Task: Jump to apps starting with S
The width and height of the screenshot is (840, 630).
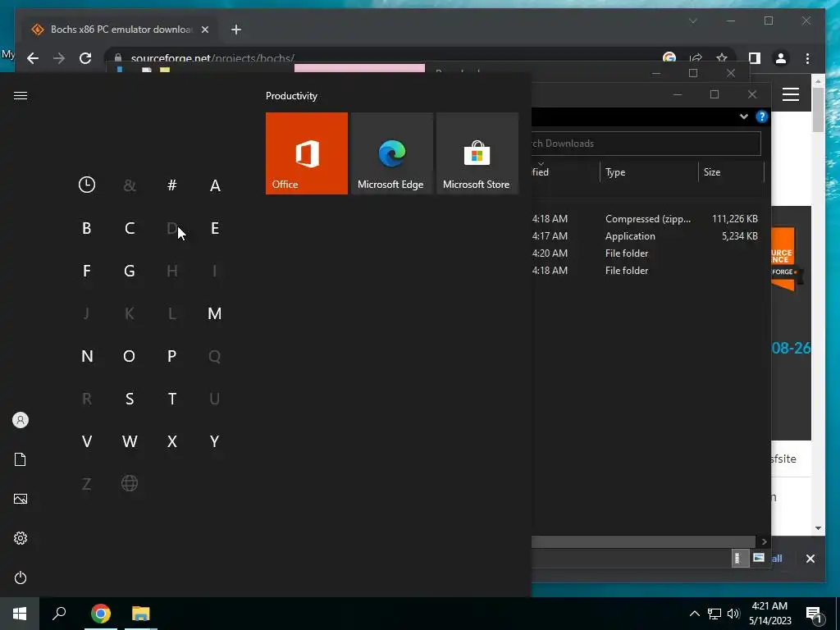Action: tap(129, 399)
